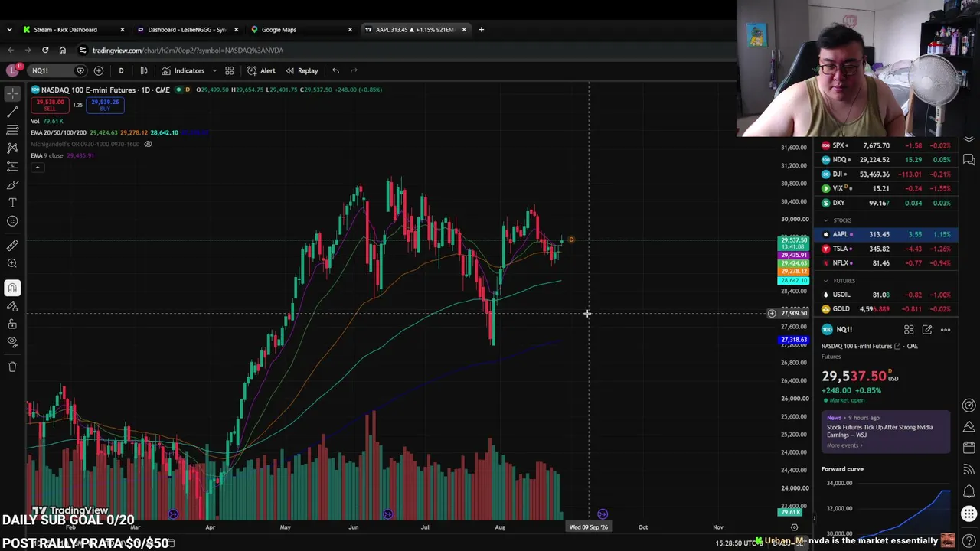This screenshot has width=980, height=551.
Task: Open the emoji and icons tool
Action: click(12, 221)
